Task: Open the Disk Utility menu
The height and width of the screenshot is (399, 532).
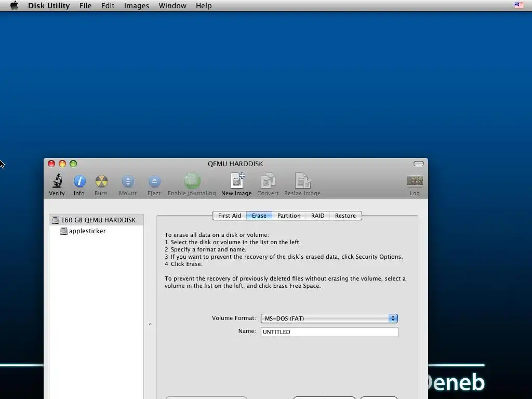Action: pyautogui.click(x=49, y=5)
